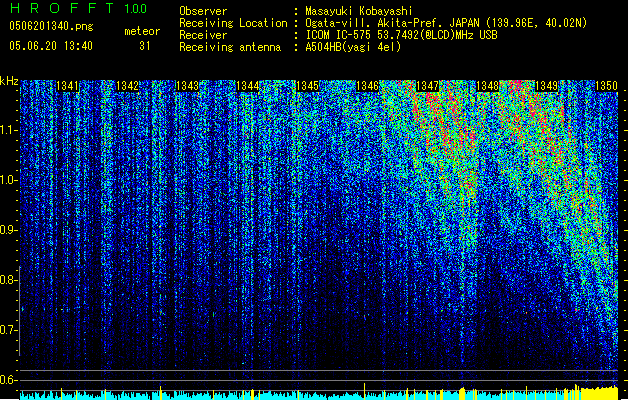Click the date stamp 05.06.20 13:40
The width and height of the screenshot is (629, 400).
point(51,46)
